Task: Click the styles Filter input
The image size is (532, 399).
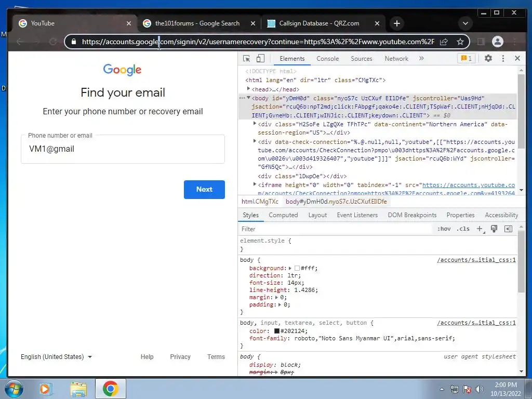Action: click(336, 229)
